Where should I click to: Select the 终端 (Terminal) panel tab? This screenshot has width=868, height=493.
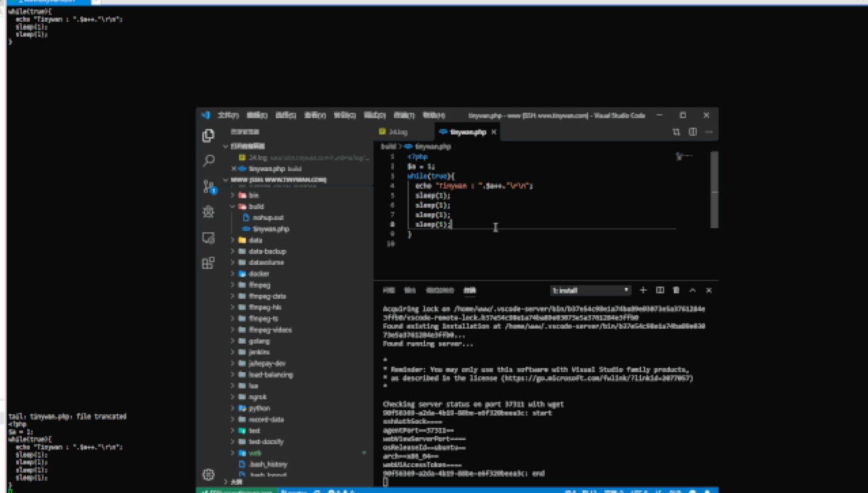[x=469, y=291]
